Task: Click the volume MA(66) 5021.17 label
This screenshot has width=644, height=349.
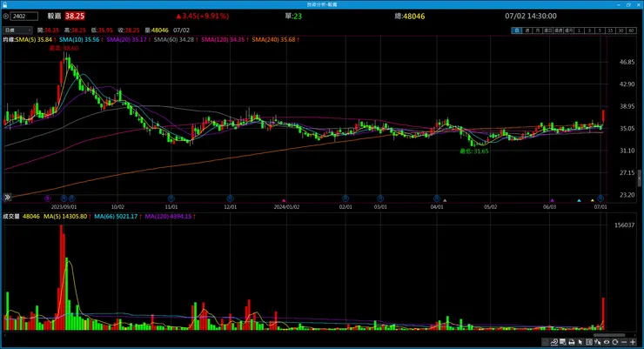Action: [117, 217]
